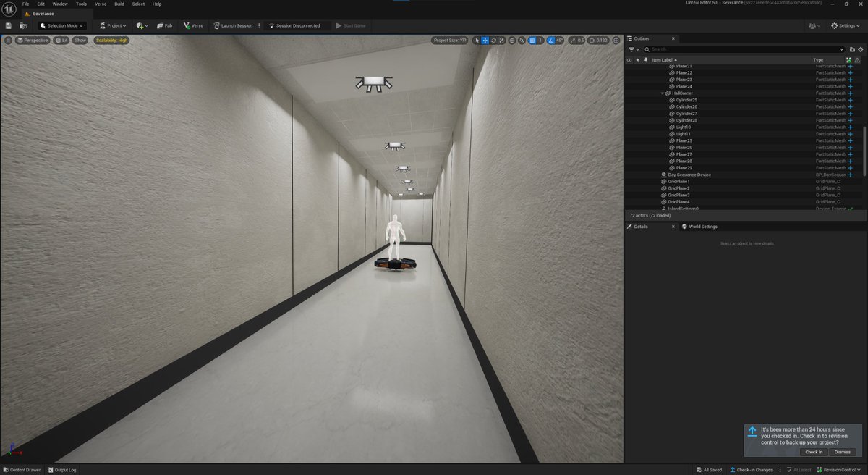The width and height of the screenshot is (868, 475).
Task: Adjust the camera speed 0.182 control
Action: tap(598, 41)
